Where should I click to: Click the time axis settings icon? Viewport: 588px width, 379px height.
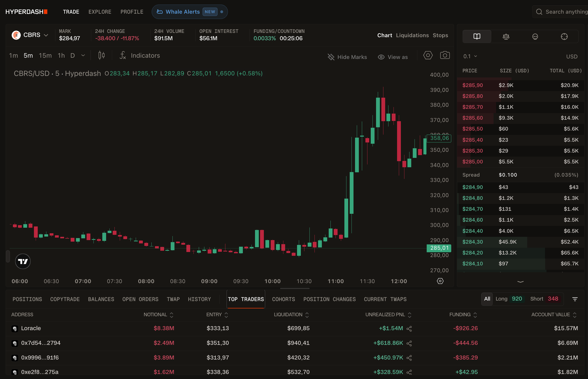coord(440,281)
